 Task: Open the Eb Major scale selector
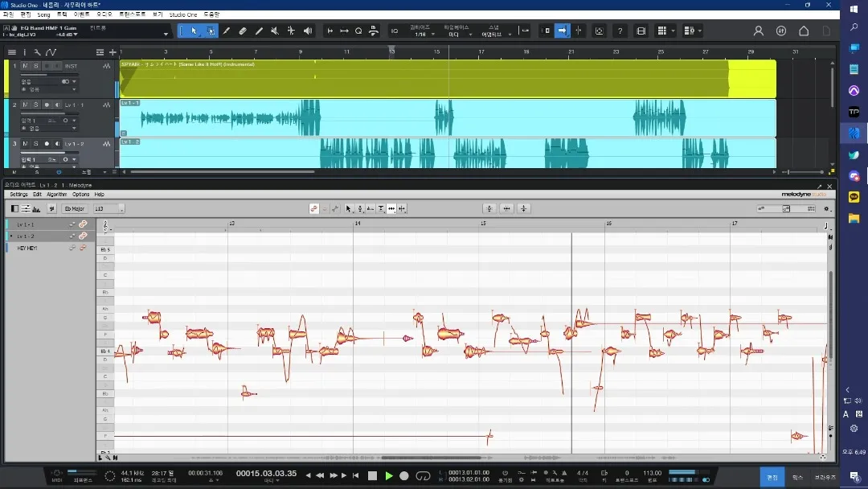coord(74,209)
